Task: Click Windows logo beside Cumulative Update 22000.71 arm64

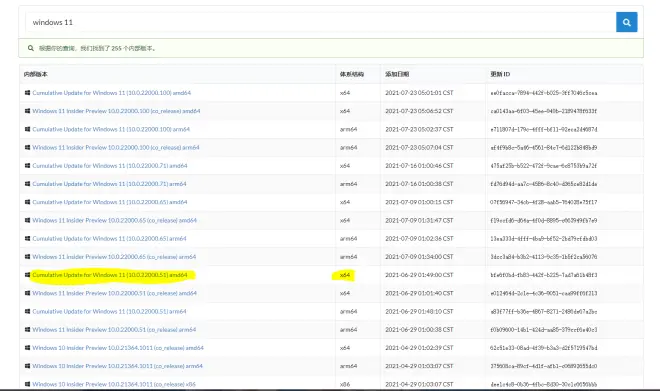Action: coord(27,184)
